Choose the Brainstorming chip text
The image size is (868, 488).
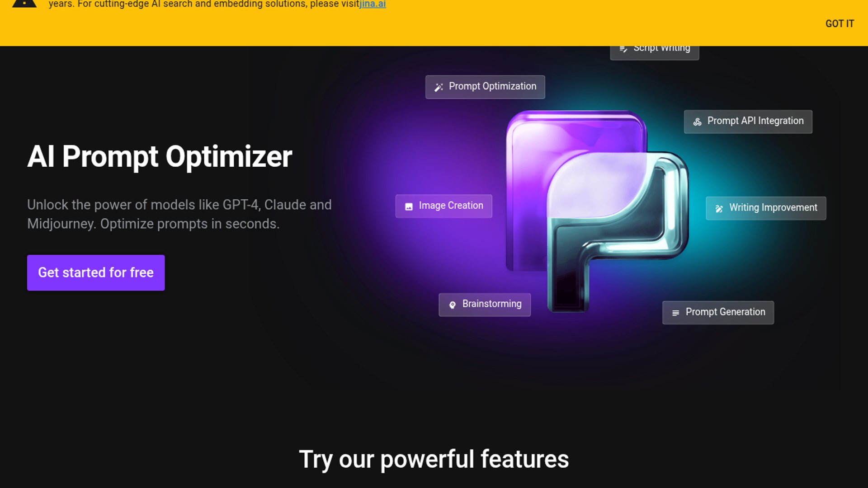[x=491, y=304]
